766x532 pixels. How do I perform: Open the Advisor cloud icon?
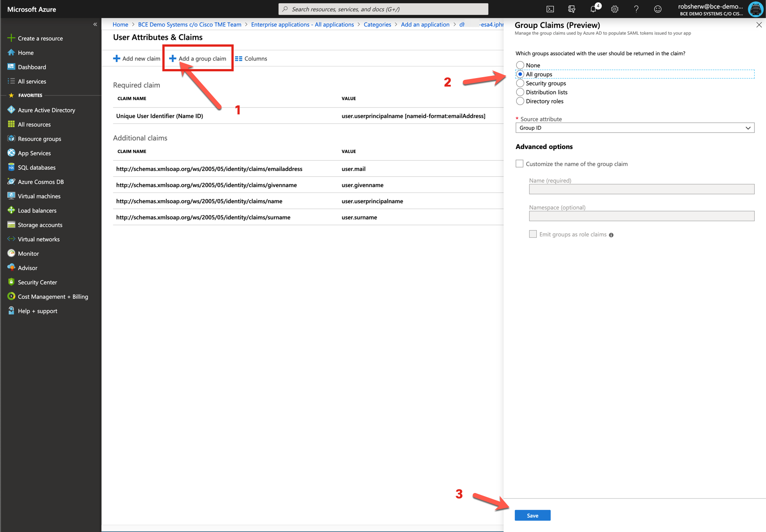tap(11, 268)
